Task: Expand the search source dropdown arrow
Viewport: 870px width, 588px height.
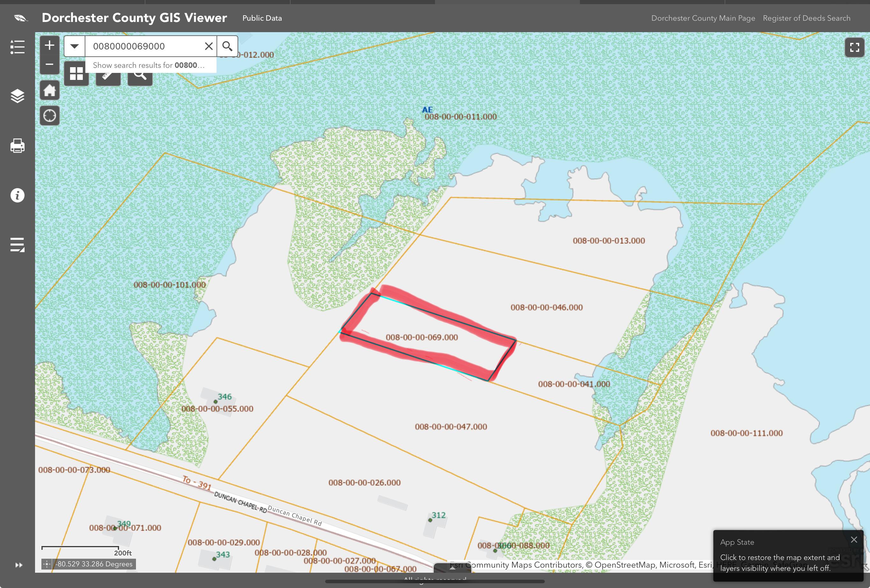Action: (x=75, y=46)
